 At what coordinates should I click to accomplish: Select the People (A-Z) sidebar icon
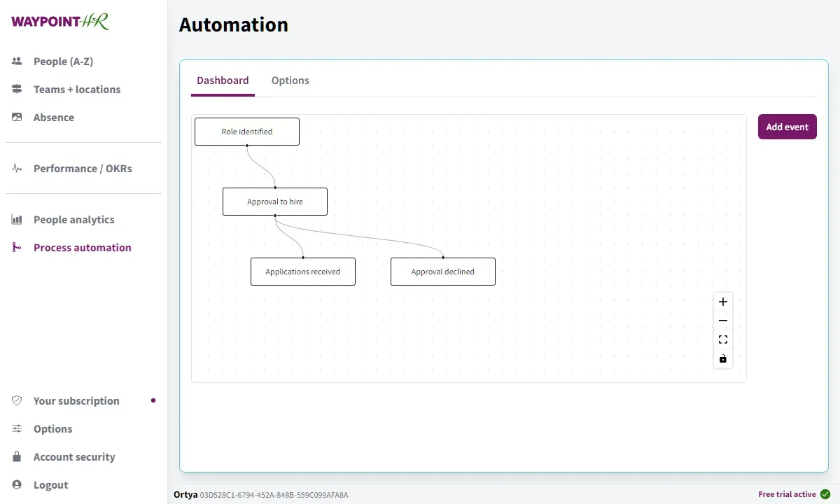click(x=16, y=61)
